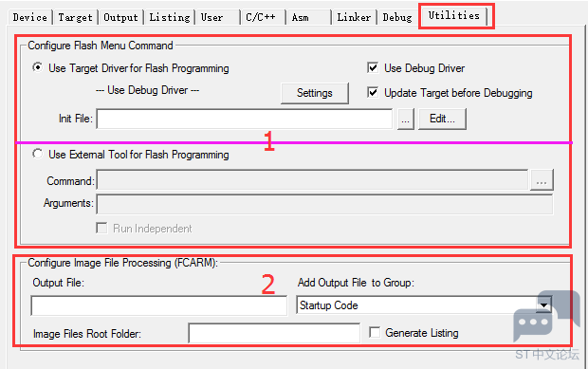
Task: Click the Command input field
Action: (312, 180)
